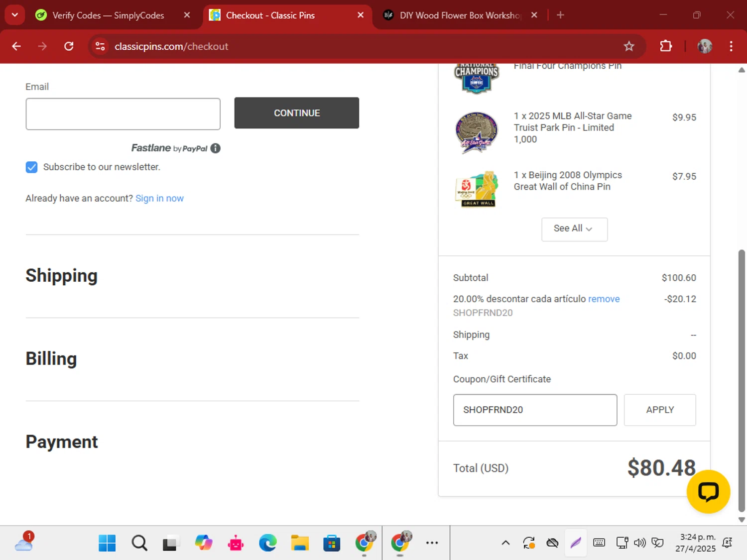Viewport: 747px width, 560px height.
Task: Click the Sign in now link
Action: 159,198
